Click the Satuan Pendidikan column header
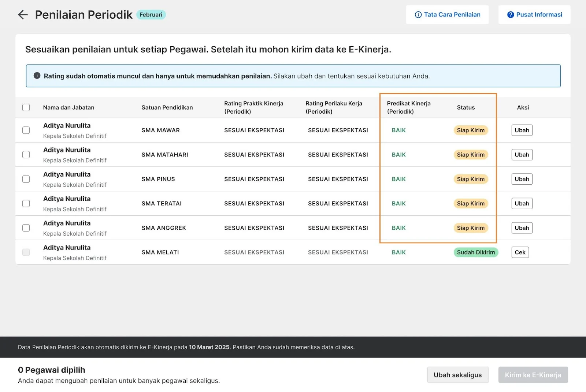 (x=167, y=107)
